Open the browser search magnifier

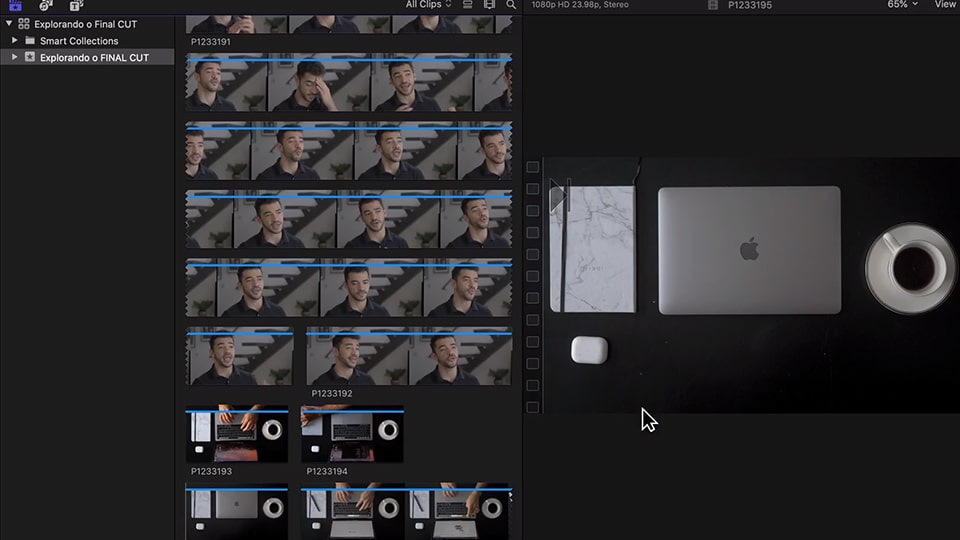(x=511, y=4)
